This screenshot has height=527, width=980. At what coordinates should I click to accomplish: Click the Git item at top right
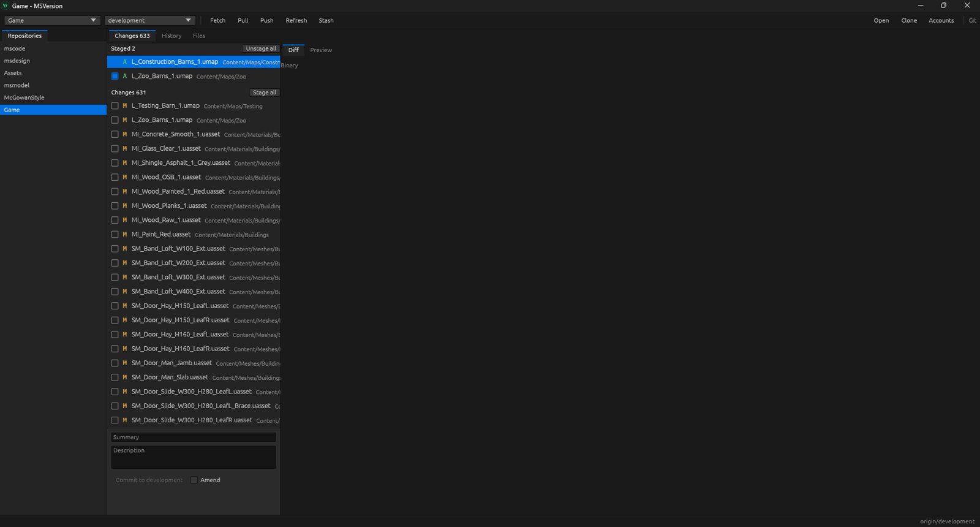pyautogui.click(x=972, y=20)
